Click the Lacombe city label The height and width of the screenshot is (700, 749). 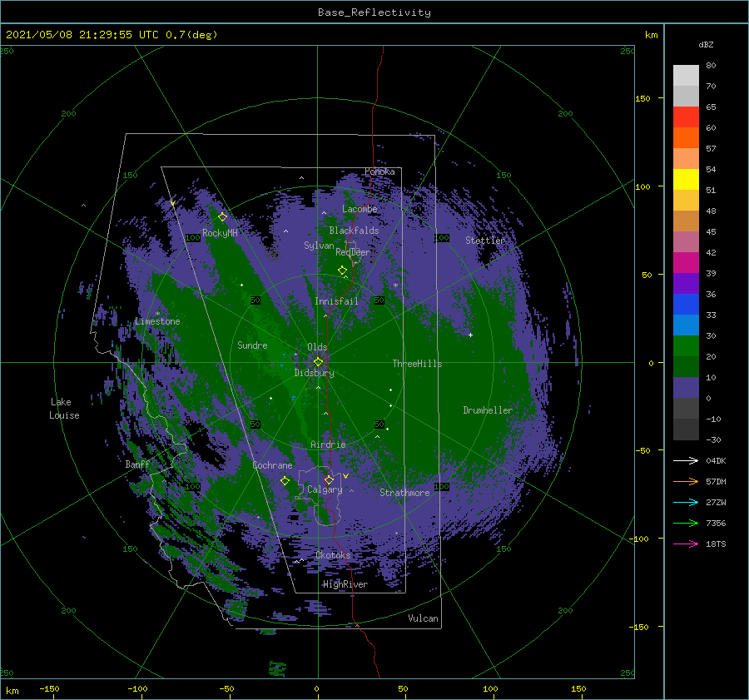pyautogui.click(x=360, y=209)
